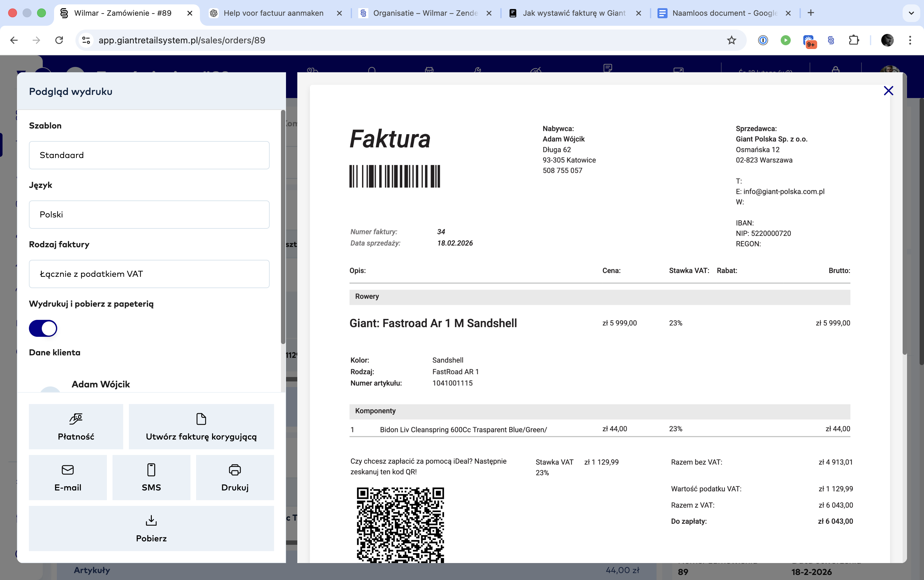Open Rodzaj faktury VAT dropdown

(x=149, y=274)
